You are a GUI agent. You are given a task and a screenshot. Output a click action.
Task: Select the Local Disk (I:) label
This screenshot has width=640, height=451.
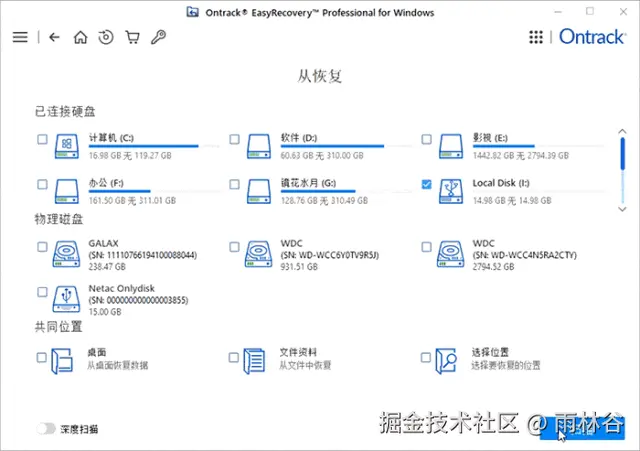(501, 183)
